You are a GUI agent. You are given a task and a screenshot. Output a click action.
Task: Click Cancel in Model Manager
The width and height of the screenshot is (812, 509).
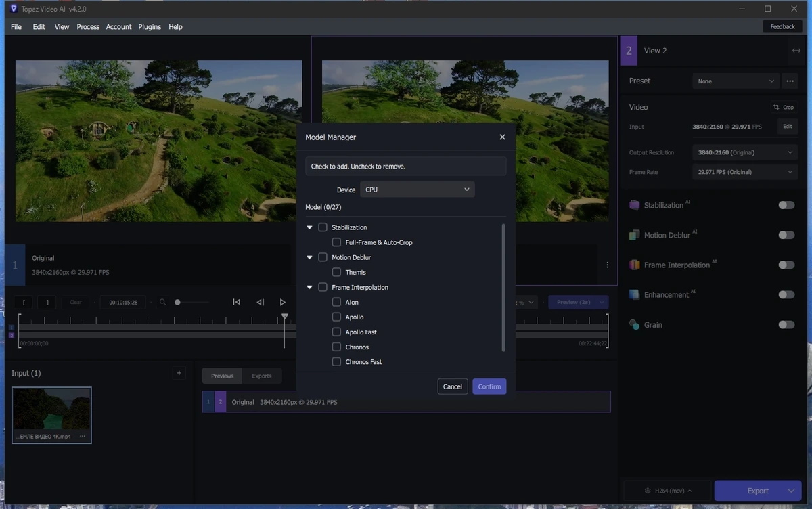coord(453,386)
